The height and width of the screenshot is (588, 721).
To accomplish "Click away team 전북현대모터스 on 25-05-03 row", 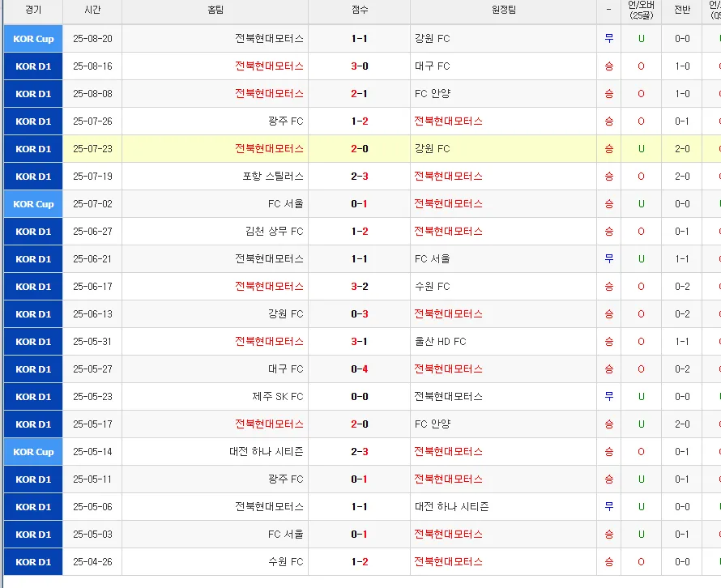I will (x=448, y=535).
